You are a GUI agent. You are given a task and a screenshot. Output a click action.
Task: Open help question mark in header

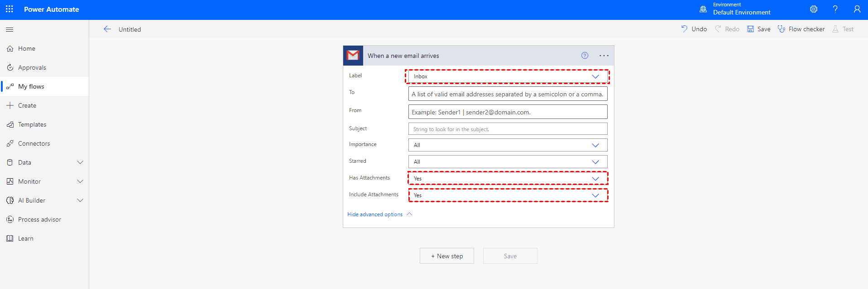[x=835, y=9]
